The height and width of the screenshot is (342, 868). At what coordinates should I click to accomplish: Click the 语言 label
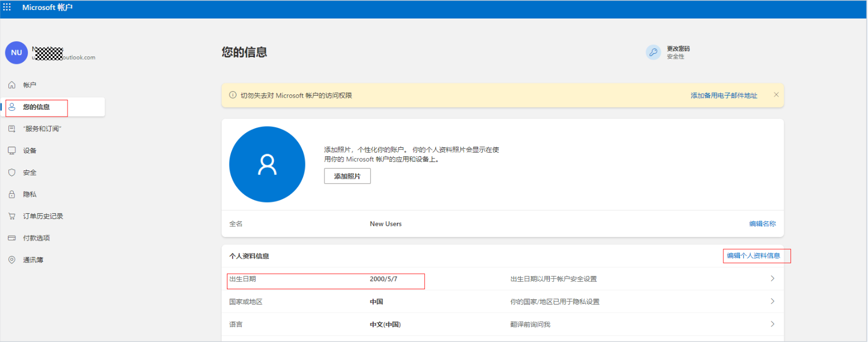click(236, 325)
